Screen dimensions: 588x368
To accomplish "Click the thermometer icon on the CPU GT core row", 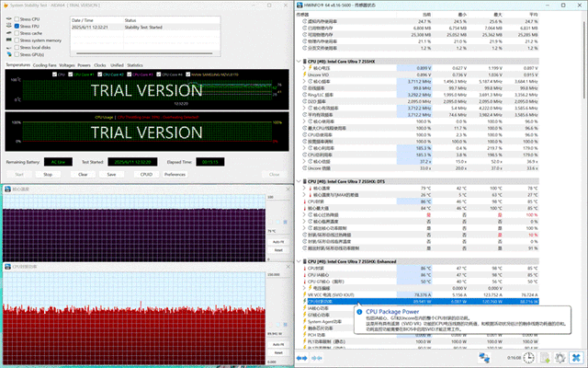I will point(304,282).
